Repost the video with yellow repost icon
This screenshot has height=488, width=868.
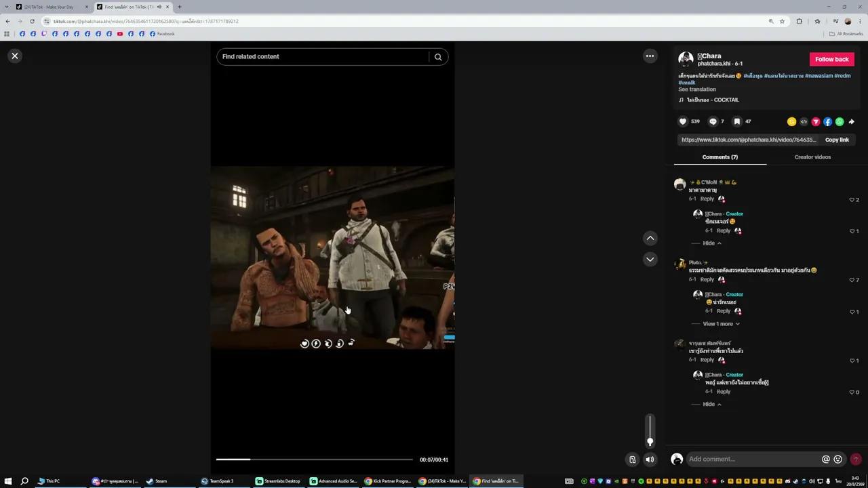pyautogui.click(x=791, y=122)
